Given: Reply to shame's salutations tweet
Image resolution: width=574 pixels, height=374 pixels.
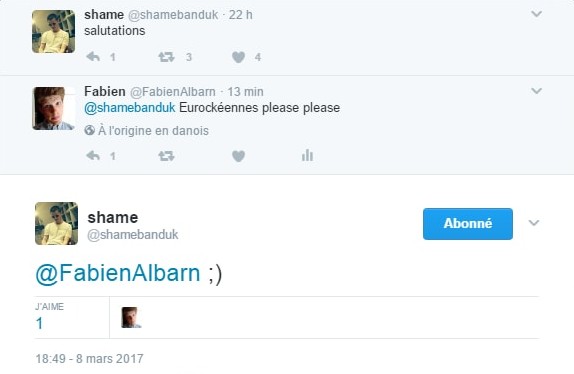Looking at the screenshot, I should [93, 57].
